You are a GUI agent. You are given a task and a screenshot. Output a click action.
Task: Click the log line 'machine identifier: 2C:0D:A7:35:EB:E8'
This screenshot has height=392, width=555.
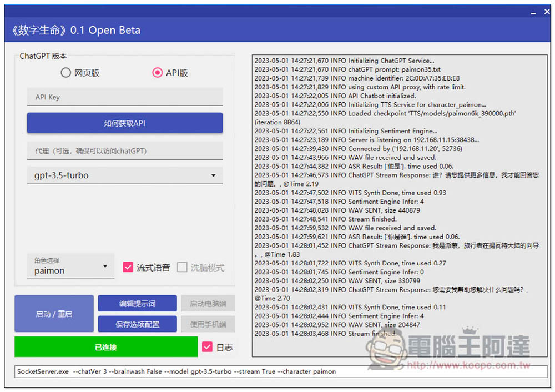pos(357,78)
